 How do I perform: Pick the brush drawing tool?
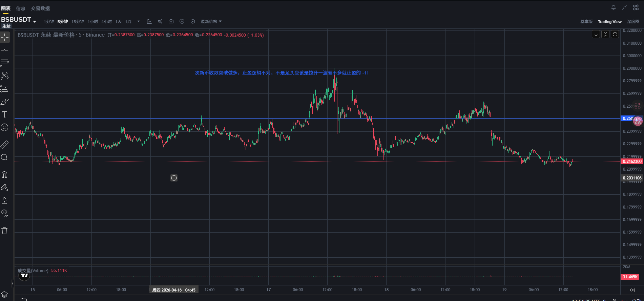[5, 102]
